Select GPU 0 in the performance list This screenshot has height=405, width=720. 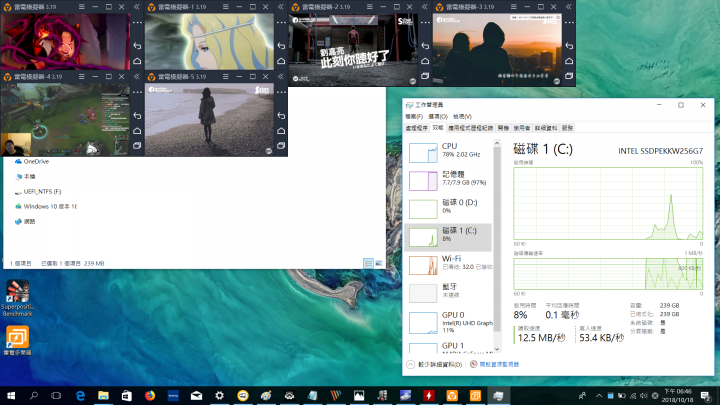click(448, 322)
